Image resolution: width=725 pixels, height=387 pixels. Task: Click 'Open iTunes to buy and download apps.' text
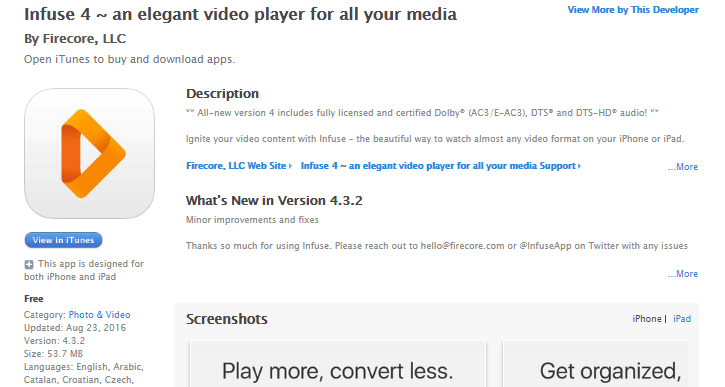tap(129, 59)
